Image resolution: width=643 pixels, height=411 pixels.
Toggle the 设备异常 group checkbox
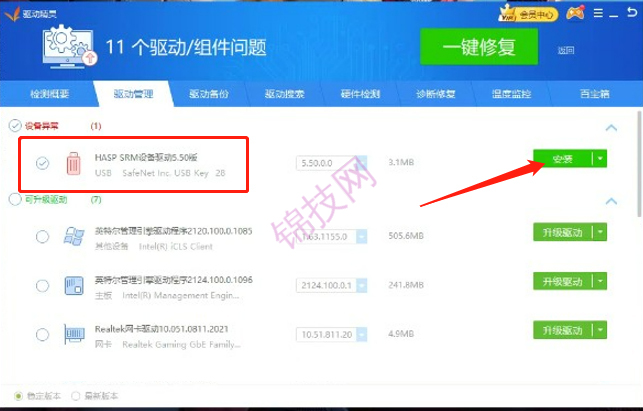(x=15, y=126)
